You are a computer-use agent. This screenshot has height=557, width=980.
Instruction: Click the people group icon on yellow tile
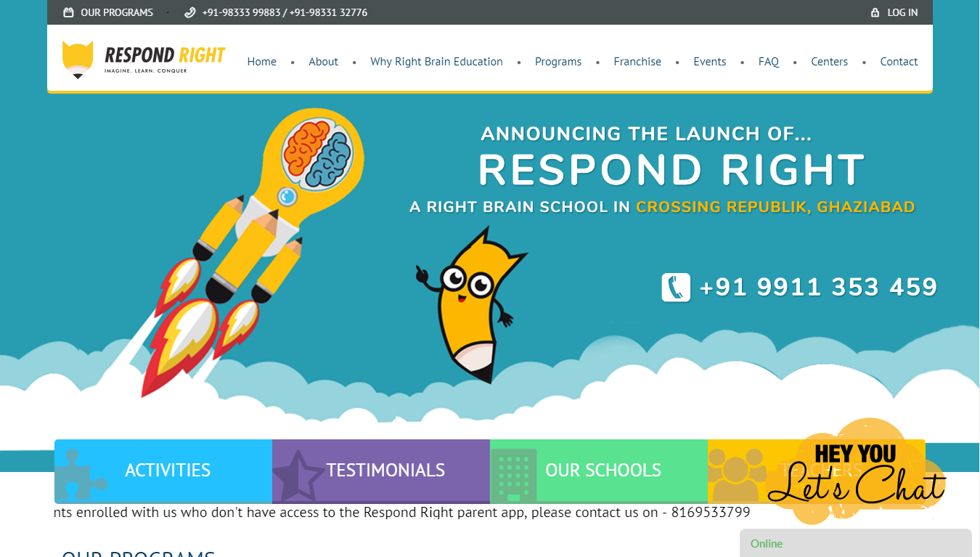coord(735,472)
